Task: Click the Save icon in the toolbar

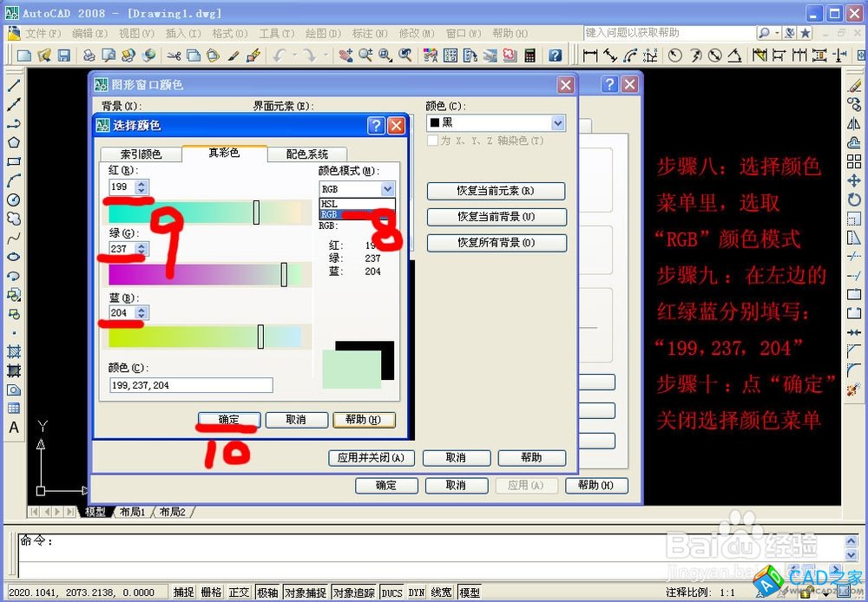Action: click(63, 56)
